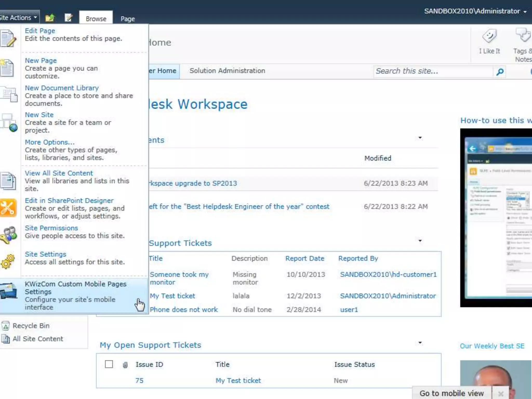Open the Support Tickets web part title

180,243
